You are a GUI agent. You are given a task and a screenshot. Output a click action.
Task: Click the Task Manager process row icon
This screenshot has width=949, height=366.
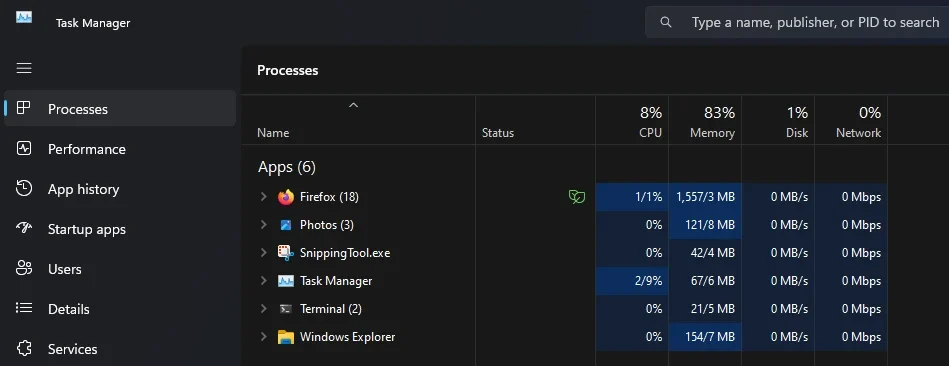[286, 281]
